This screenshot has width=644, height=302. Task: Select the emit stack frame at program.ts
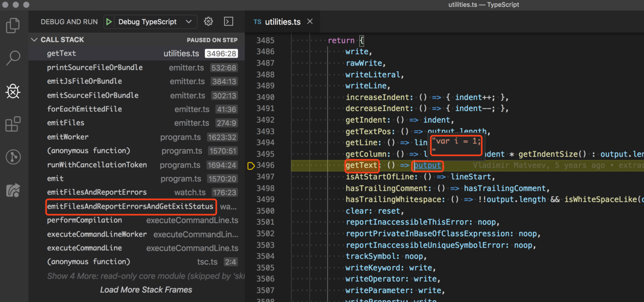coord(137,178)
